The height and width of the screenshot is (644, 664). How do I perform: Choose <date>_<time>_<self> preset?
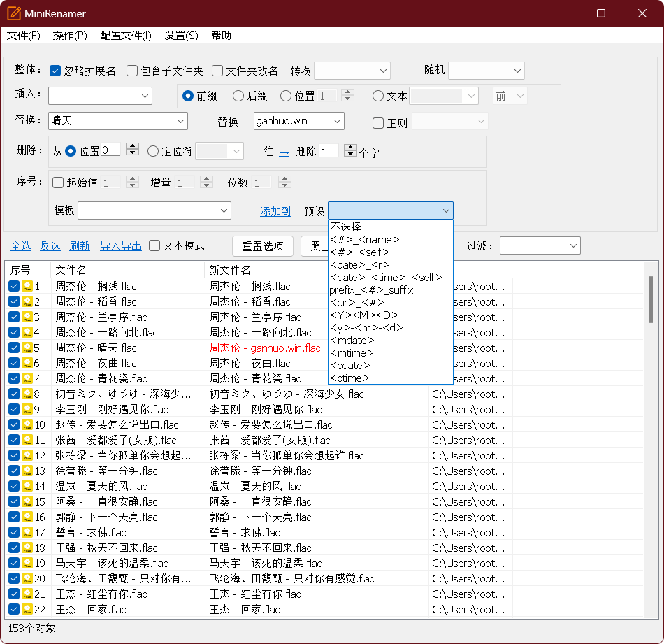(x=391, y=277)
